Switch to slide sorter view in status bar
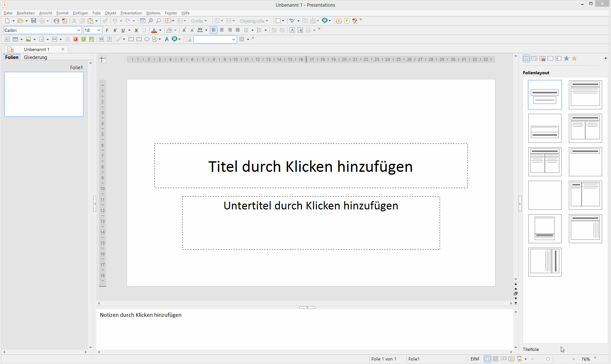Viewport: 611px width, 364px height. pyautogui.click(x=496, y=359)
